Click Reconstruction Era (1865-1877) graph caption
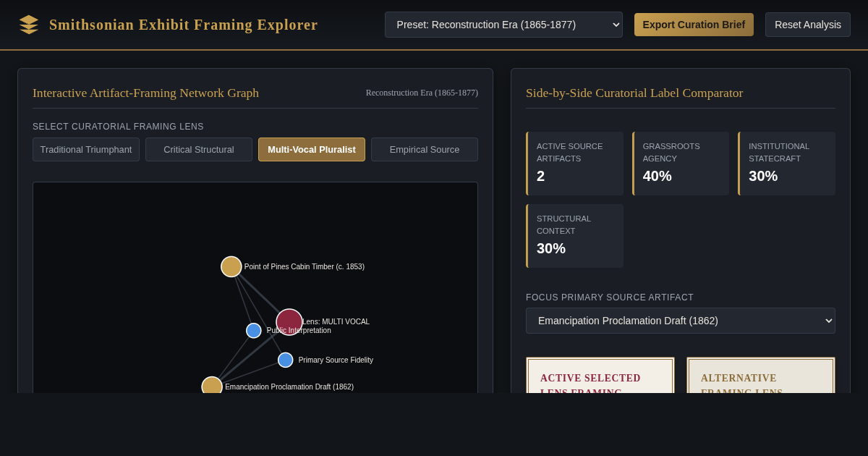This screenshot has width=868, height=456. pyautogui.click(x=422, y=93)
